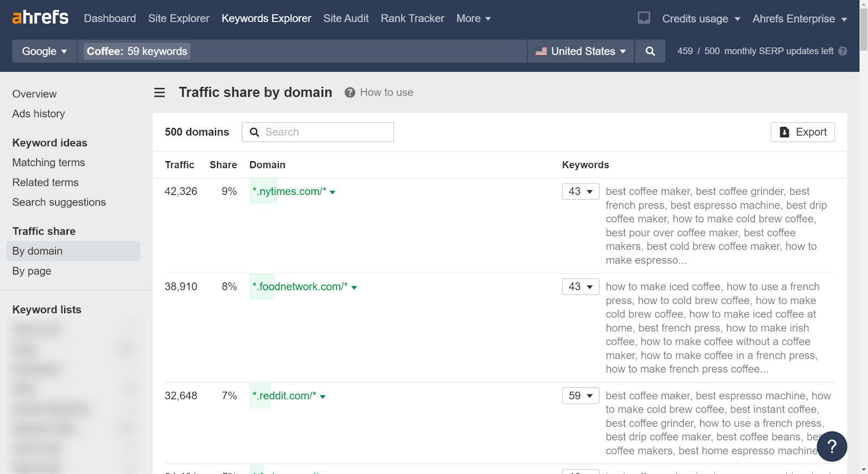Image resolution: width=868 pixels, height=474 pixels.
Task: Click the Export download icon
Action: coord(784,132)
